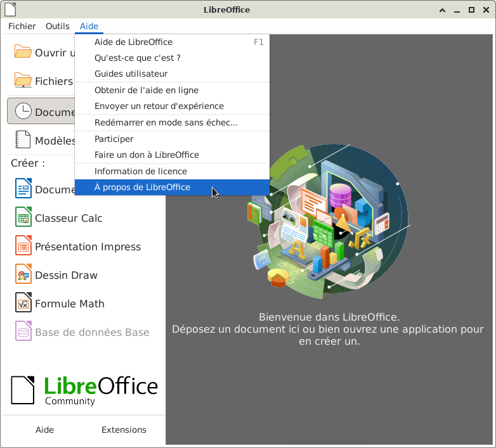Select Aide de LibreOffice menu entry

click(172, 42)
